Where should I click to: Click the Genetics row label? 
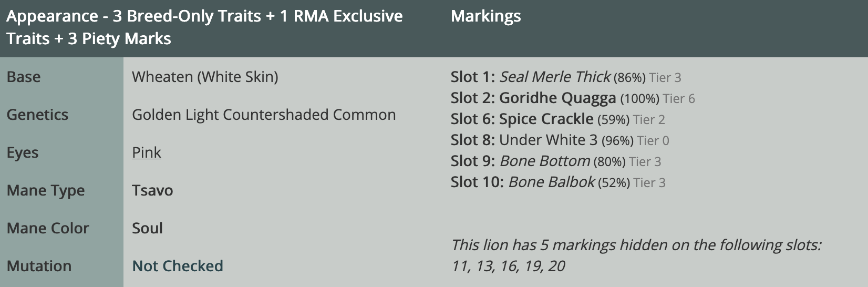coord(37,115)
